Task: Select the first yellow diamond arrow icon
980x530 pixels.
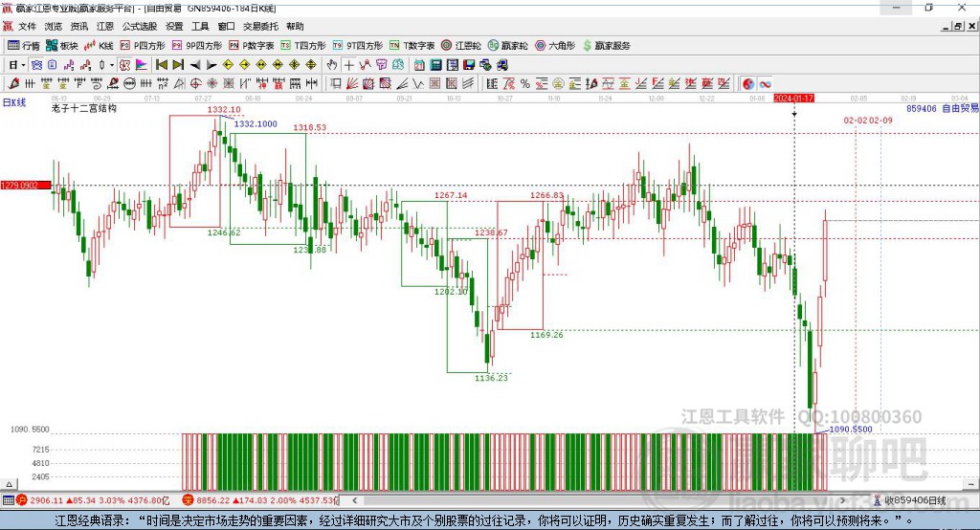Action: [228, 65]
